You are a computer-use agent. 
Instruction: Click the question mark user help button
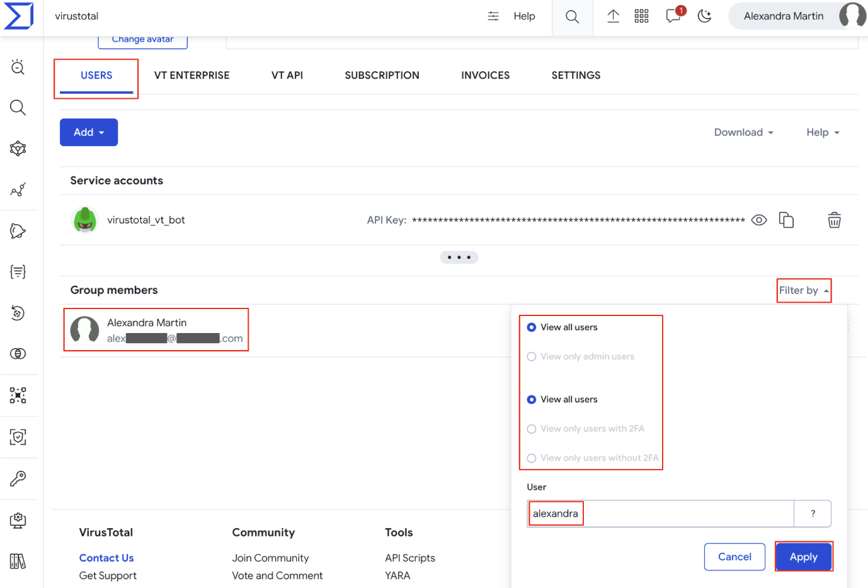coord(813,514)
